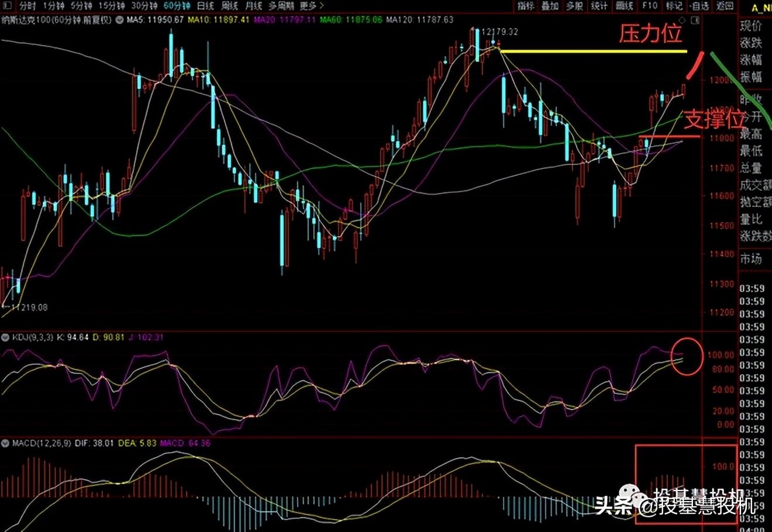Switch to the 分时 intraday view

27,6
